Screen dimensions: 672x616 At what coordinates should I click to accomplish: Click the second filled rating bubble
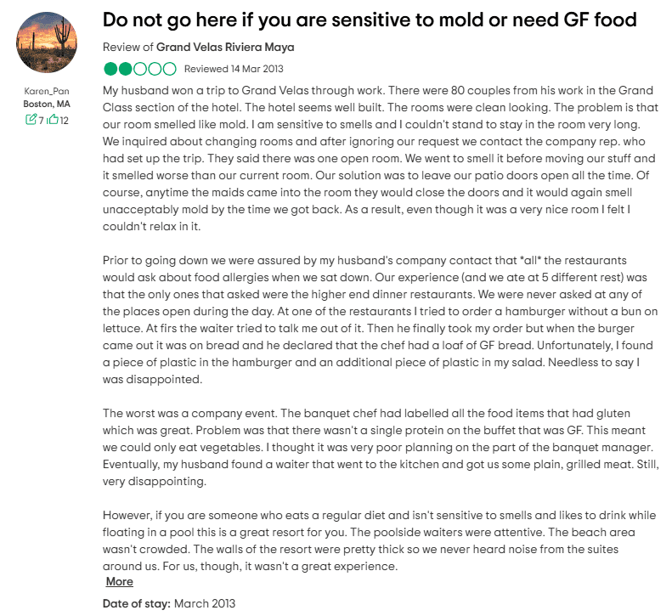(126, 69)
